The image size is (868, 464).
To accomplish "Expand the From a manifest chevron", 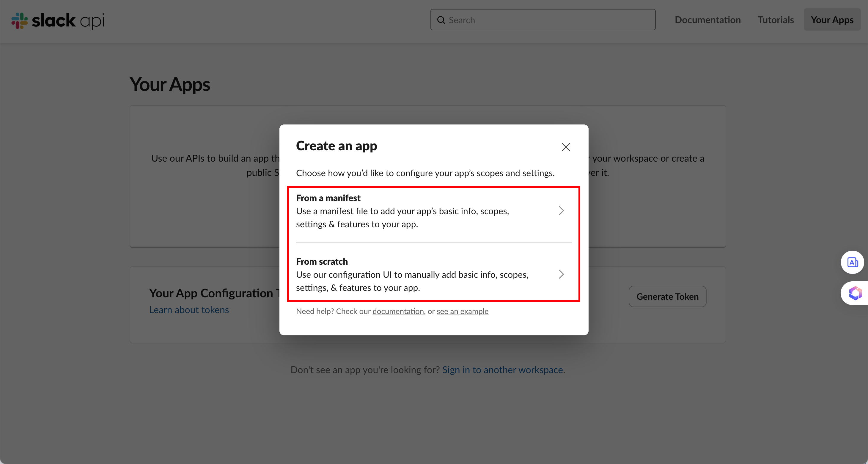I will (561, 211).
